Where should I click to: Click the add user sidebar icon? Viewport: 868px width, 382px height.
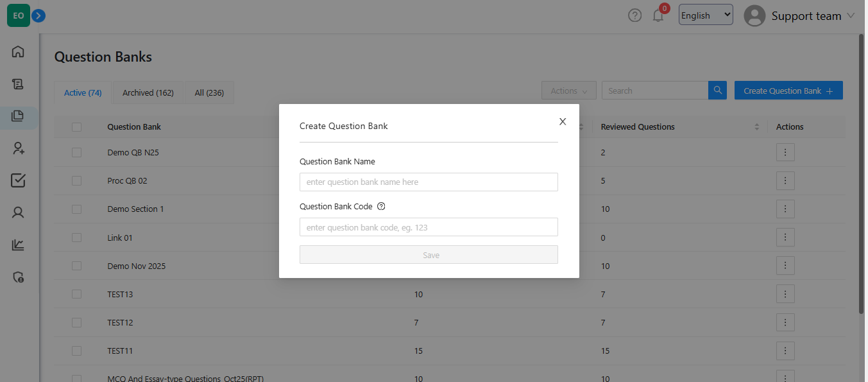[18, 148]
